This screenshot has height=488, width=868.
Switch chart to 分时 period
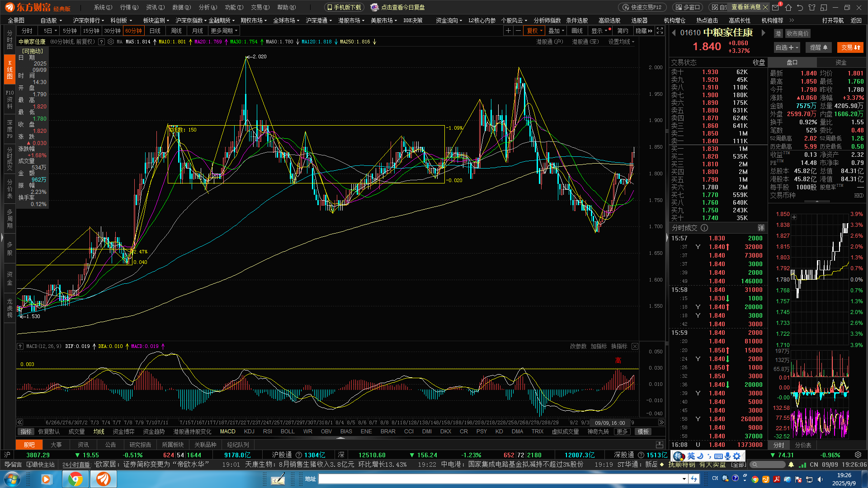27,31
